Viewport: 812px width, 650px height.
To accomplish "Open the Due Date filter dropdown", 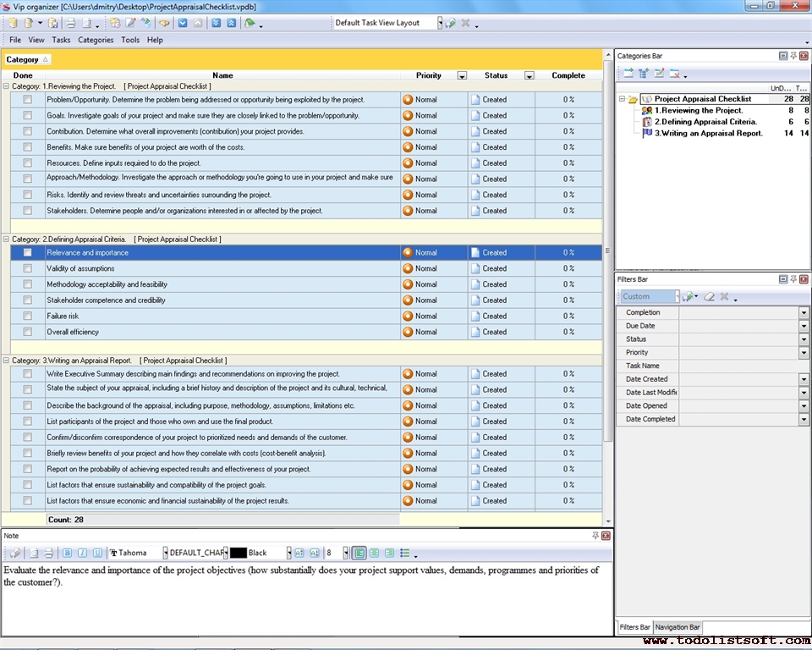I will [804, 326].
